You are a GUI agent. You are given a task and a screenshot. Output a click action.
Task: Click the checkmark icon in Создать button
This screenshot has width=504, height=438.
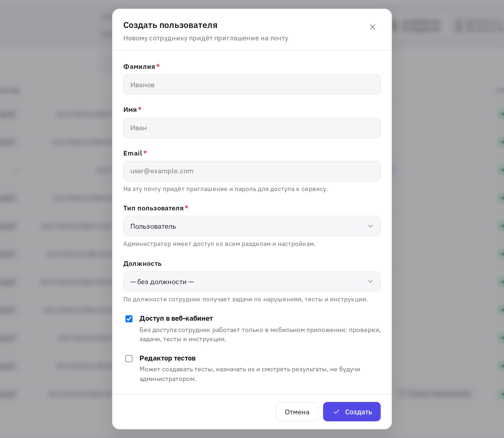coord(336,412)
